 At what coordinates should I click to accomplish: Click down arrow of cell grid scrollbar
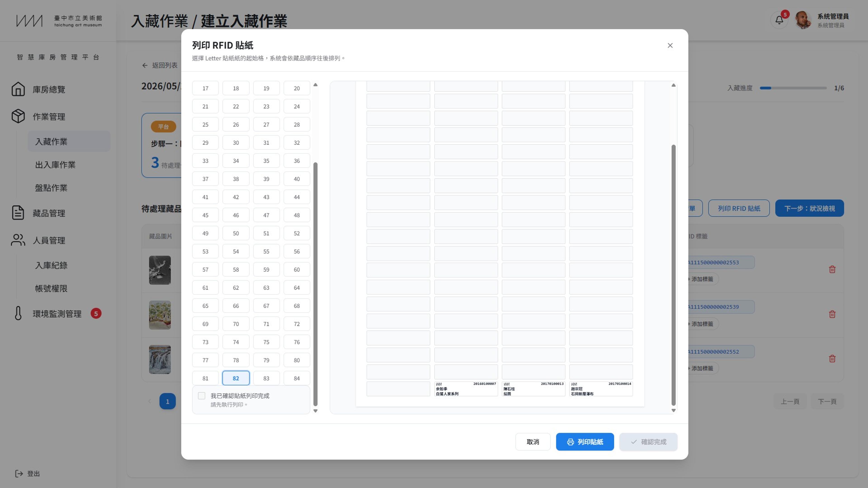coord(315,411)
